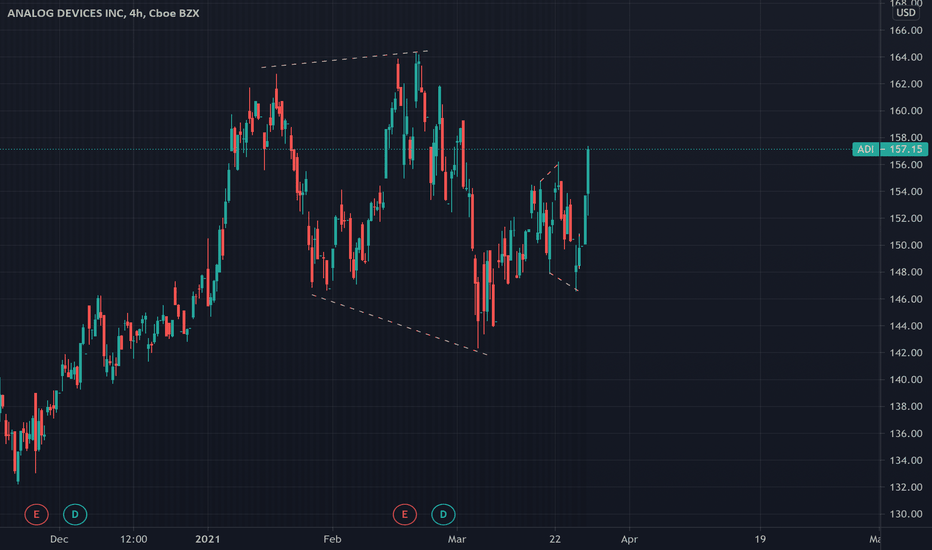932x550 pixels.
Task: Click the red earnings E marker near December
Action: [x=36, y=514]
